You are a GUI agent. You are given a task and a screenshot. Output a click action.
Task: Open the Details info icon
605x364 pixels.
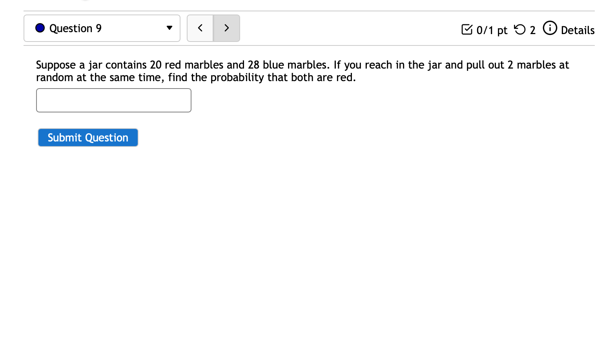point(550,28)
